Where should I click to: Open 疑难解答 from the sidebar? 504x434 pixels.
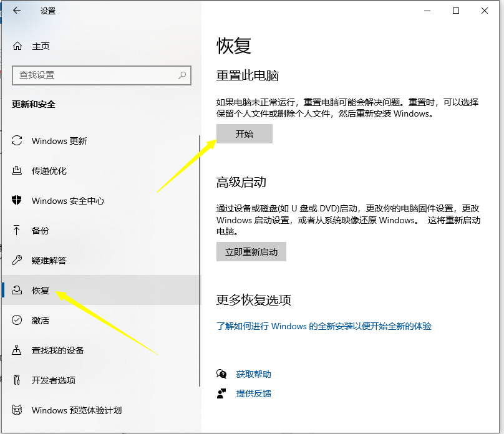[49, 261]
